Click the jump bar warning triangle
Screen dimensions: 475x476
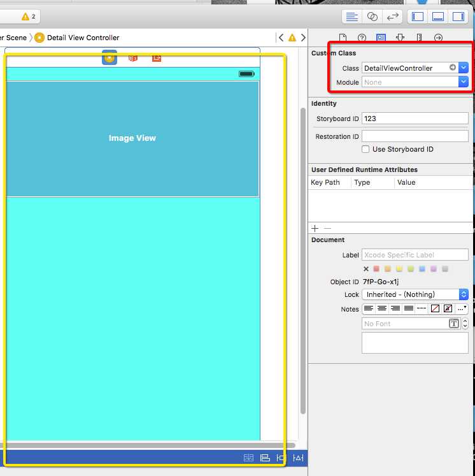click(292, 38)
